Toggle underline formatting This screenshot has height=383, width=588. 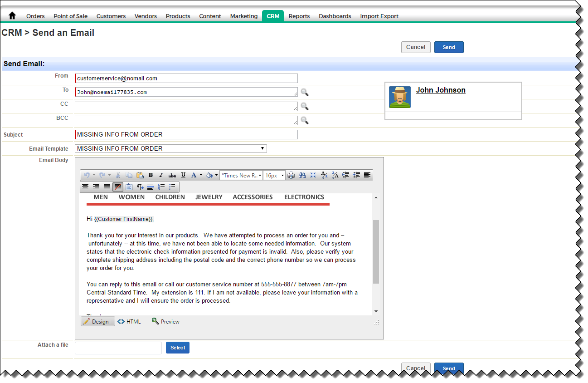(x=183, y=175)
